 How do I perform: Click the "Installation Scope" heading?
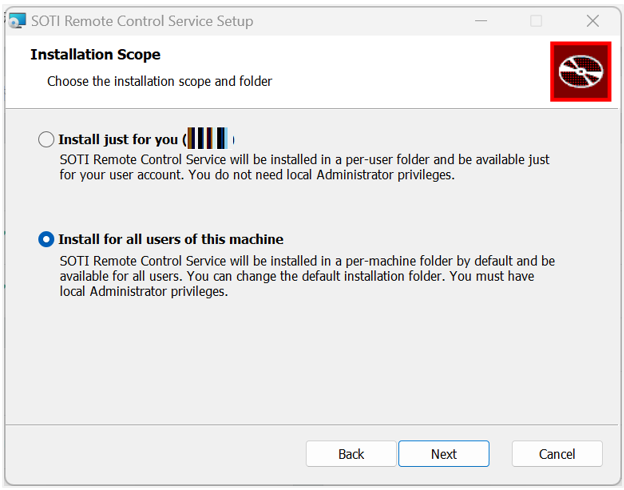click(x=96, y=55)
